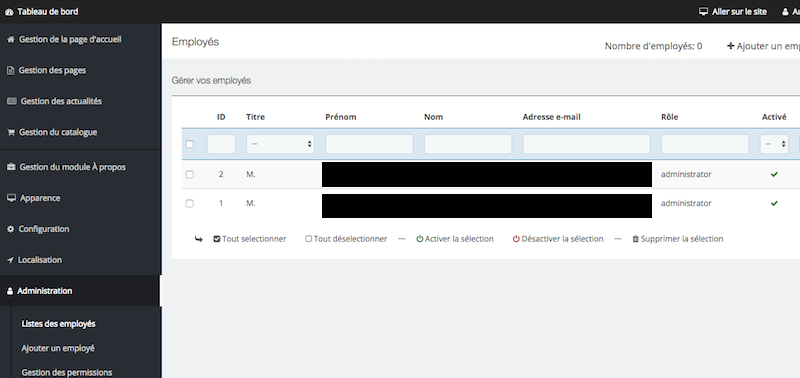800x378 pixels.
Task: Click the plus icon for Ajouter un employé
Action: [x=731, y=46]
